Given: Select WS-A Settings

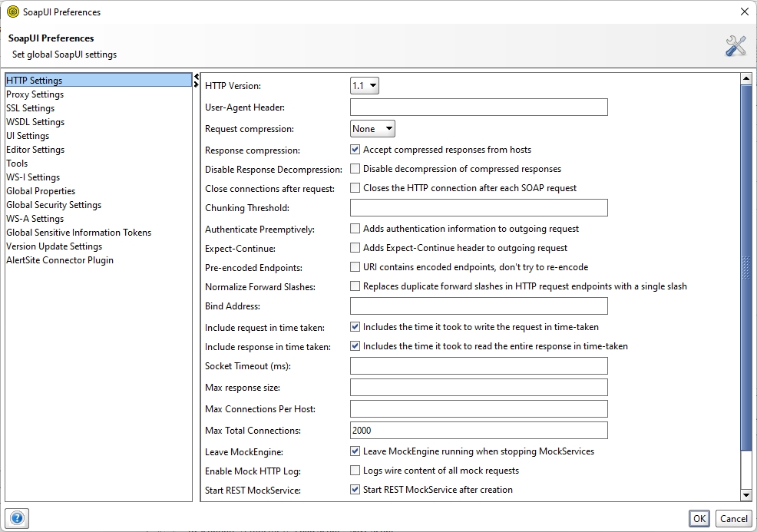Looking at the screenshot, I should (x=98, y=219).
